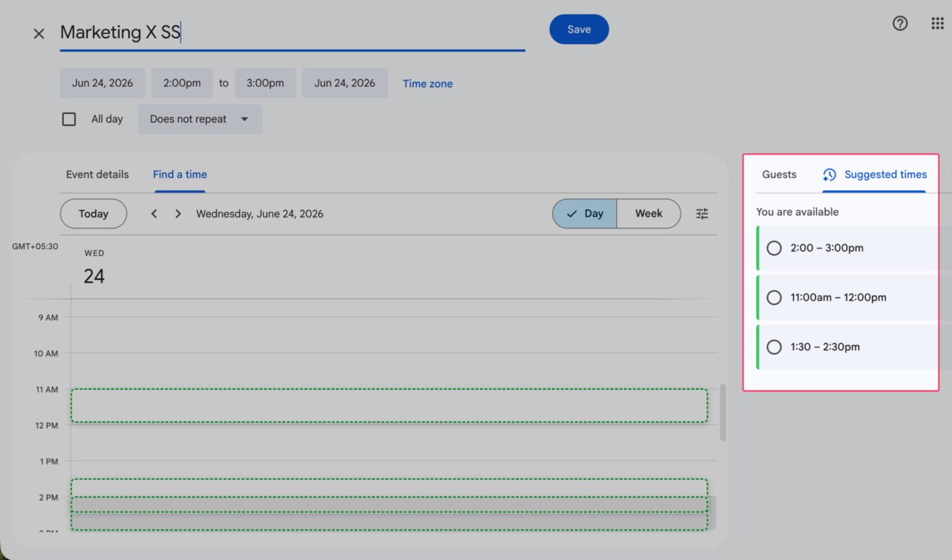
Task: Click the WED 24 day header
Action: pos(94,268)
